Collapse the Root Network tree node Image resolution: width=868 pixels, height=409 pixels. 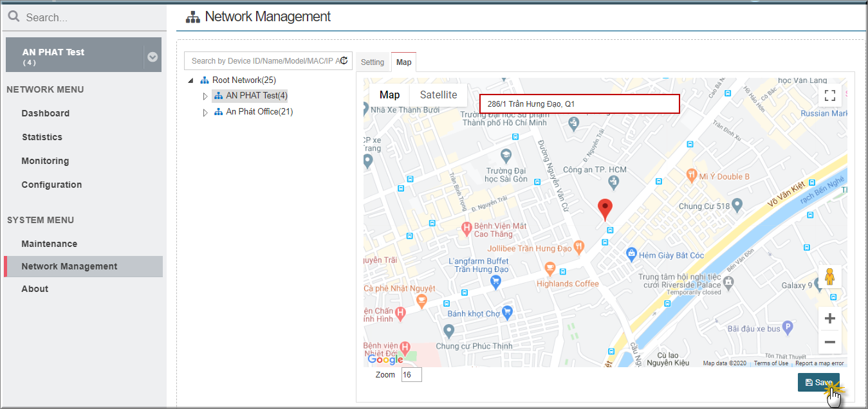[x=191, y=80]
